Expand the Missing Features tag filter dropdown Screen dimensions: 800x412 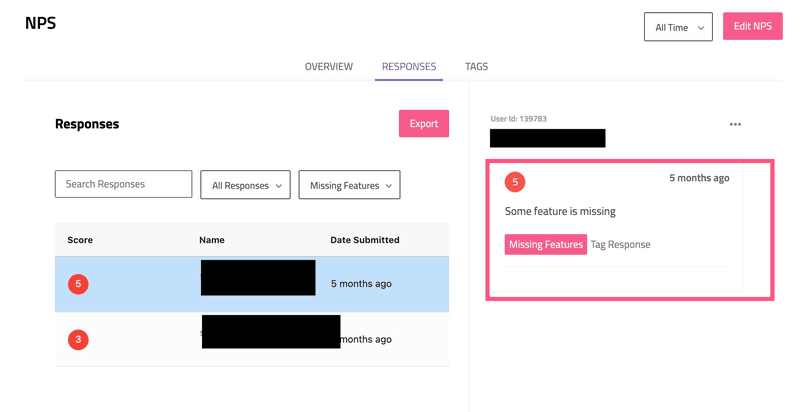[349, 185]
